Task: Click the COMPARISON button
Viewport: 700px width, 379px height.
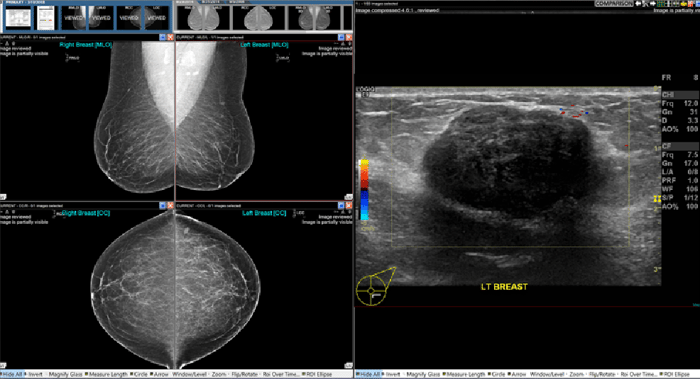Action: (x=614, y=4)
